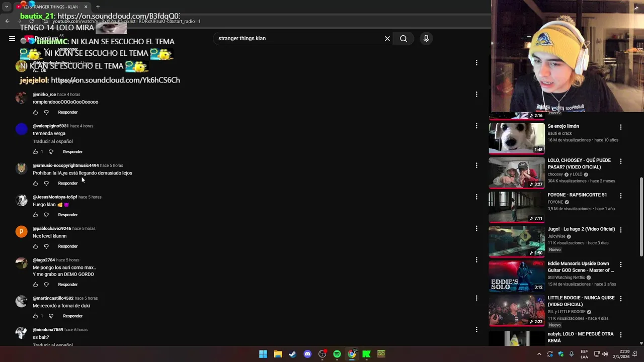Dislike the 'Me recordó a fornai' comment
644x362 pixels.
pyautogui.click(x=51, y=316)
